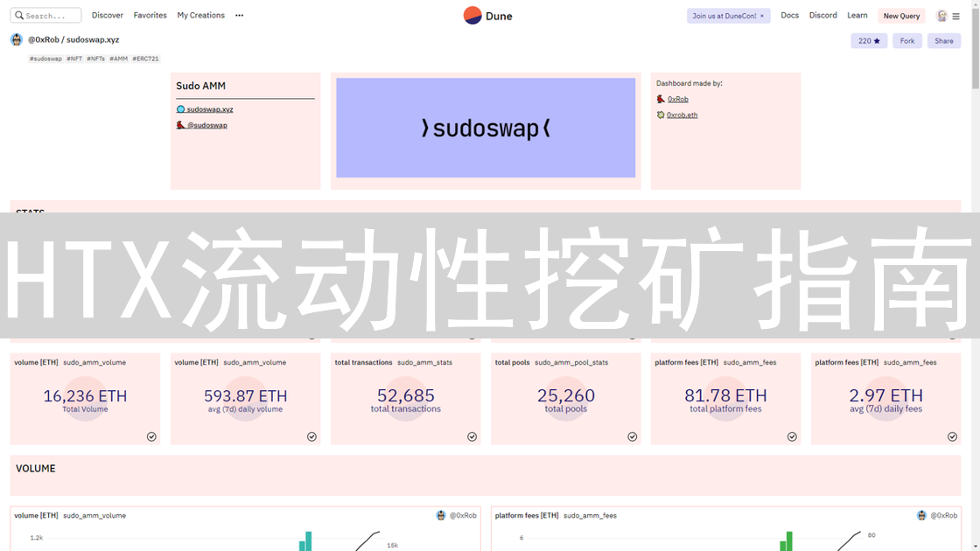Click the 52,685 total transactions value
This screenshot has width=980, height=551.
coord(406,395)
